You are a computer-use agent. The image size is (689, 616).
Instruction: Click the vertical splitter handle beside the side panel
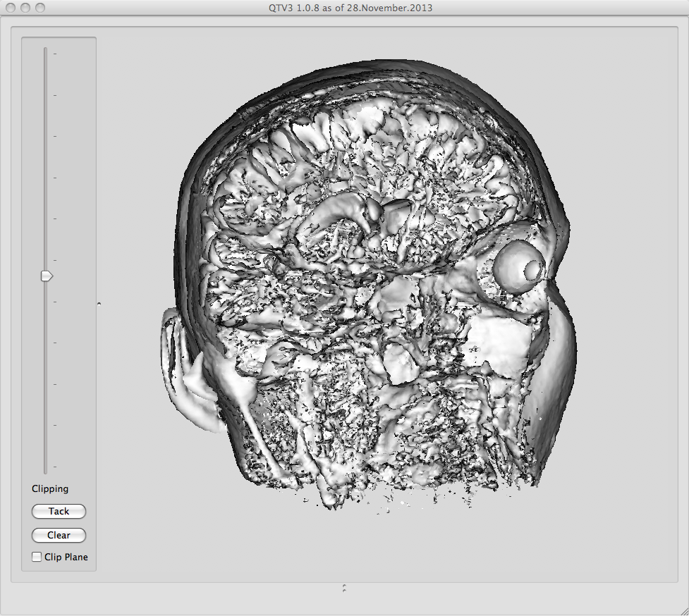click(x=99, y=303)
